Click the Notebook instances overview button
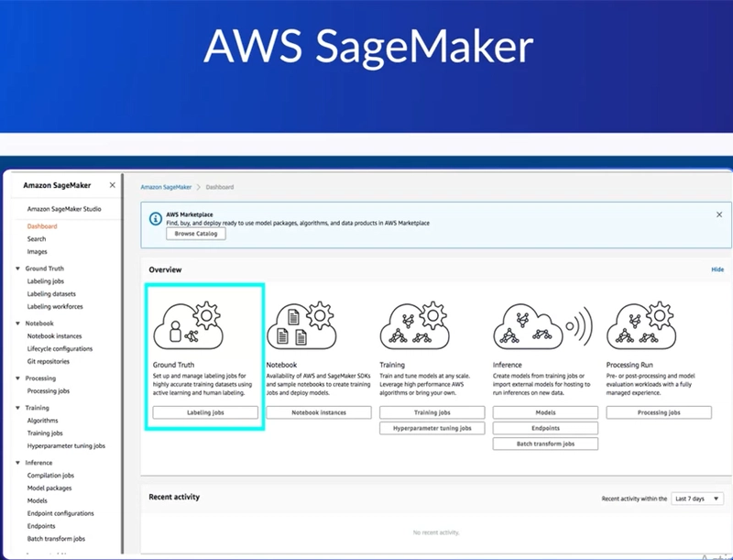The height and width of the screenshot is (560, 733). point(319,412)
